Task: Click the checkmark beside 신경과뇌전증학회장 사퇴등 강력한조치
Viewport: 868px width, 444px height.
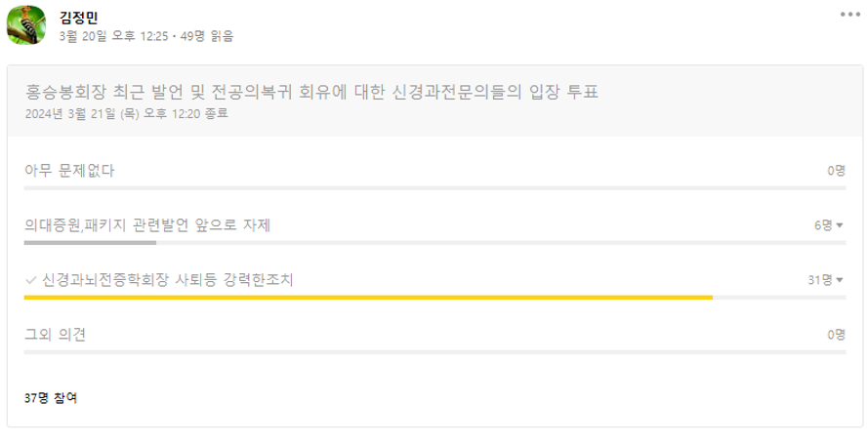Action: click(x=31, y=280)
